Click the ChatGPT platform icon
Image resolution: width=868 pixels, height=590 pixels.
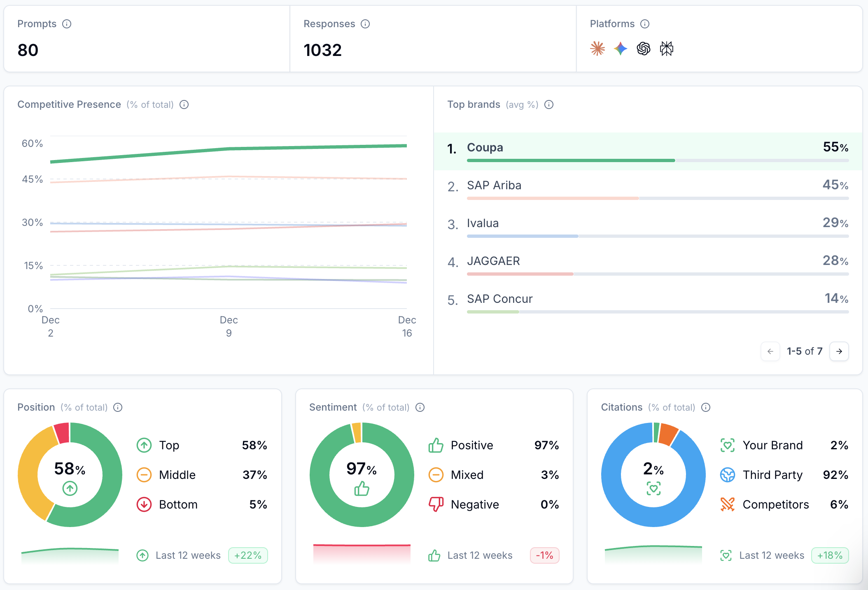coord(643,49)
